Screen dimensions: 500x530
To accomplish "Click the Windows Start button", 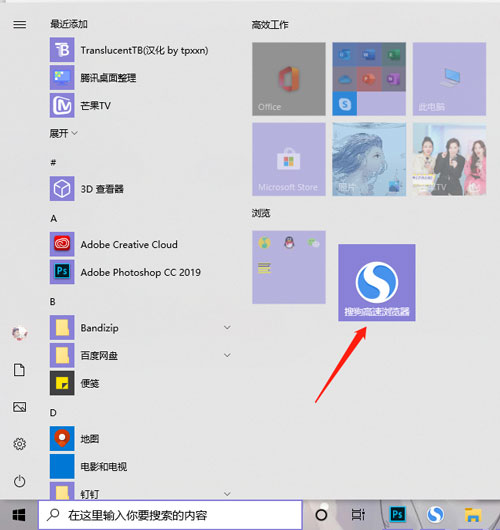I will click(19, 515).
